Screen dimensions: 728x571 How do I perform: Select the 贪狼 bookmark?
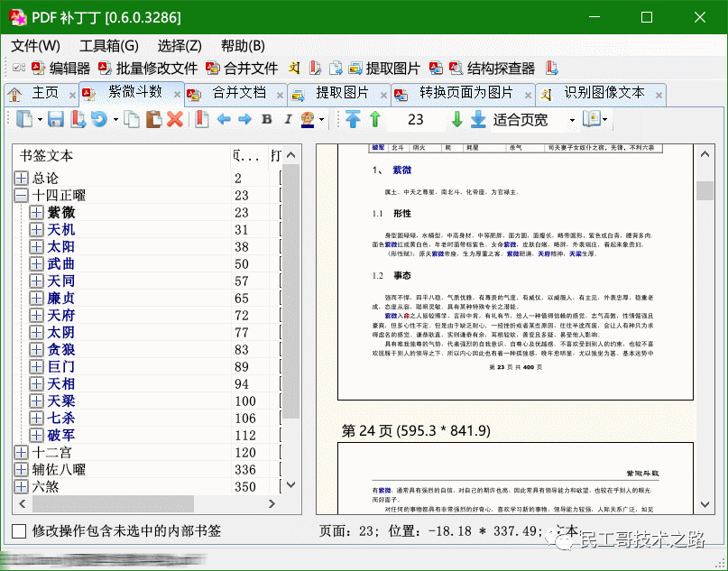click(60, 350)
